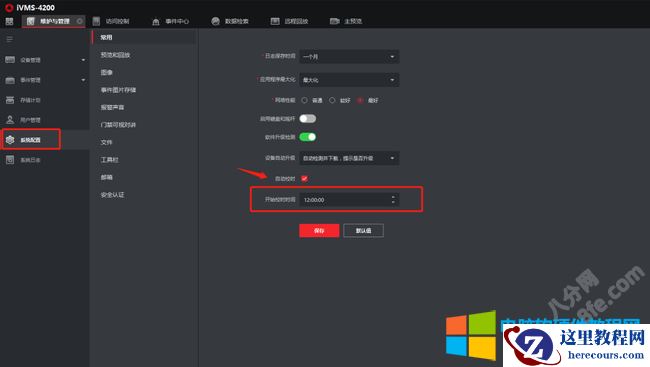The width and height of the screenshot is (650, 367).
Task: Open 日志保存时间 dropdown showing 一个月
Action: coord(349,56)
